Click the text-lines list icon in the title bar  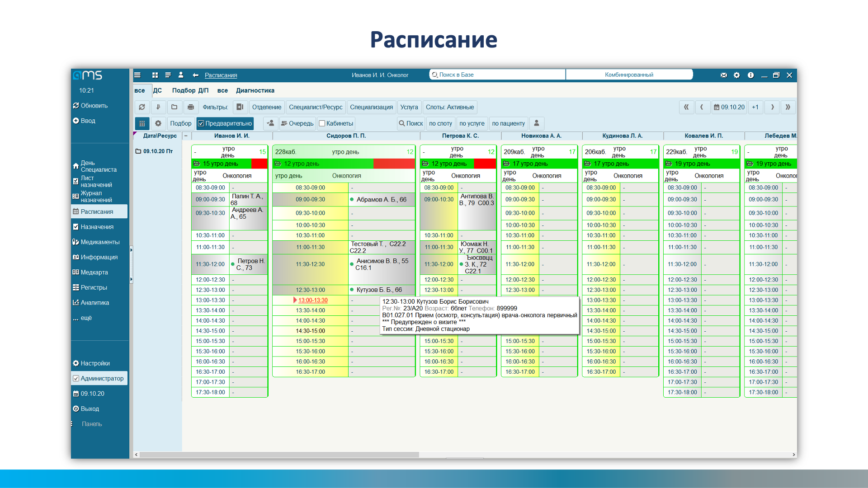click(x=168, y=75)
